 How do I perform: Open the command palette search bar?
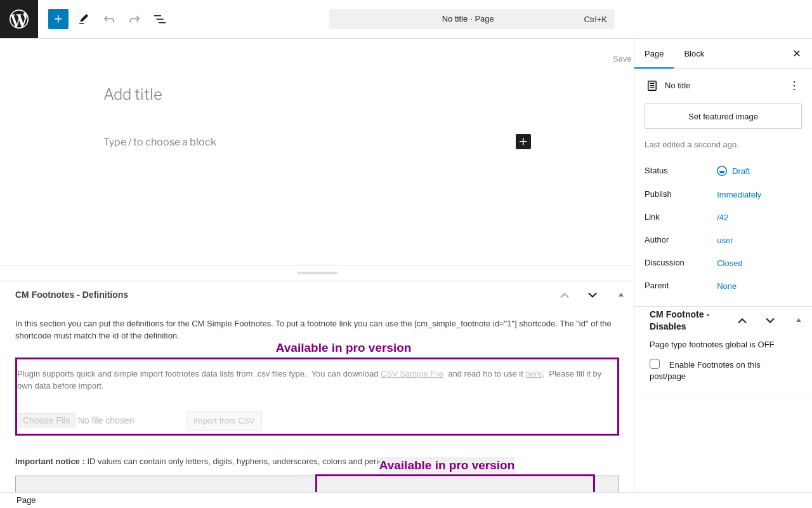coord(472,19)
